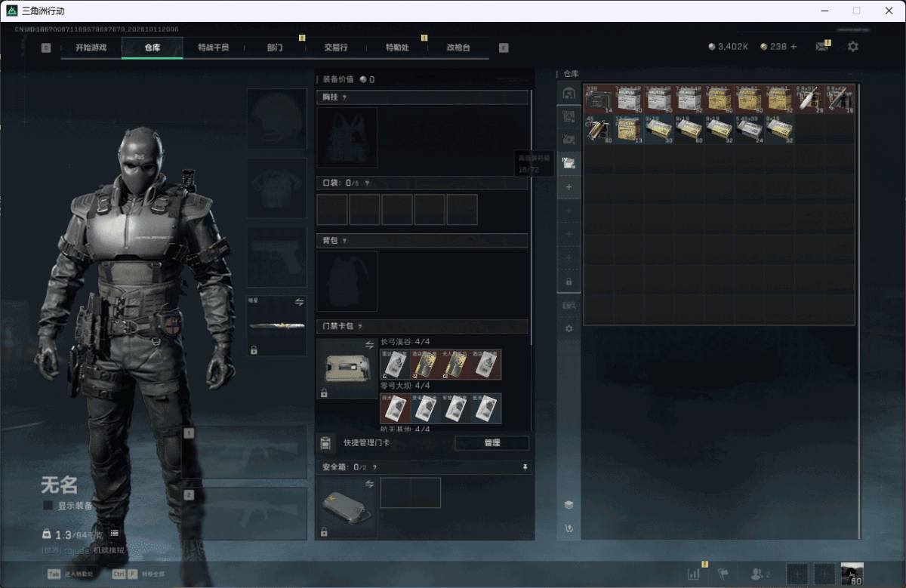The height and width of the screenshot is (588, 906).
Task: Click the first empty pocket slot
Action: tap(332, 209)
